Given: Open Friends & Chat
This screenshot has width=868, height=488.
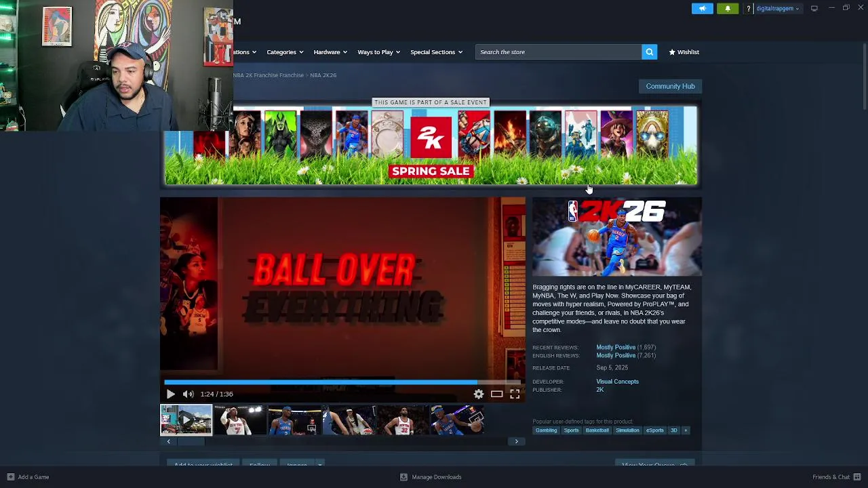Looking at the screenshot, I should [831, 477].
